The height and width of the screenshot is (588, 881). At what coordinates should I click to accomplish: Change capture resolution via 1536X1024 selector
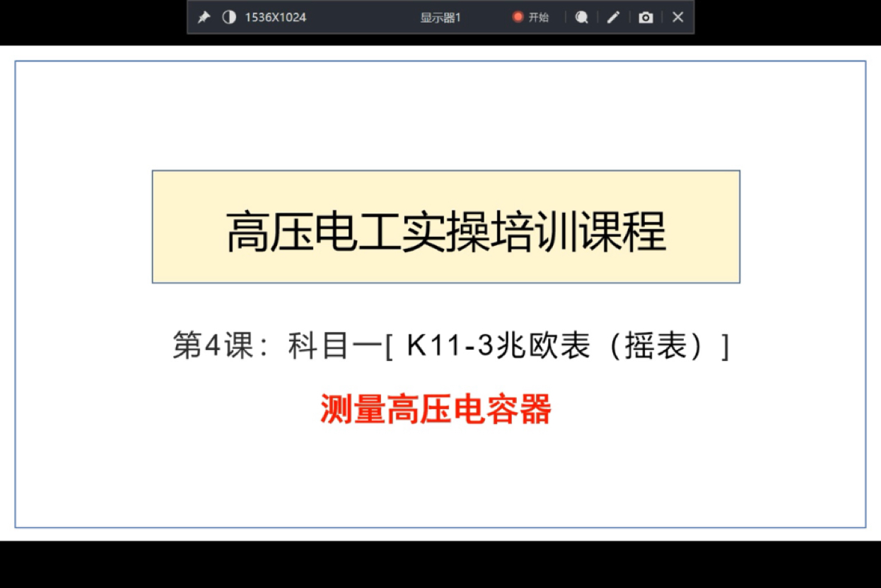(x=275, y=17)
